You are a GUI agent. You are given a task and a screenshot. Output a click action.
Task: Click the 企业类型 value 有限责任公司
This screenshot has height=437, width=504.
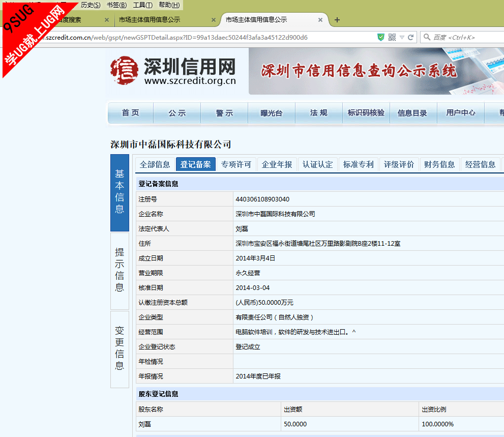[274, 317]
